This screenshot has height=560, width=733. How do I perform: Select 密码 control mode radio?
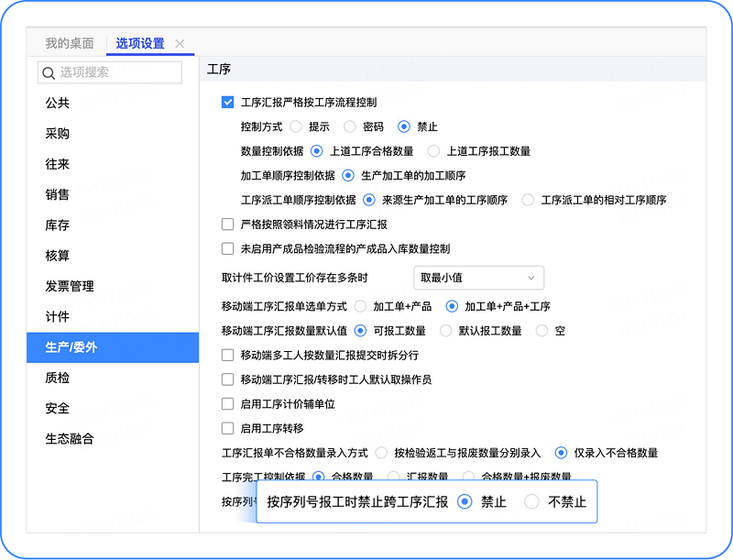tap(350, 126)
